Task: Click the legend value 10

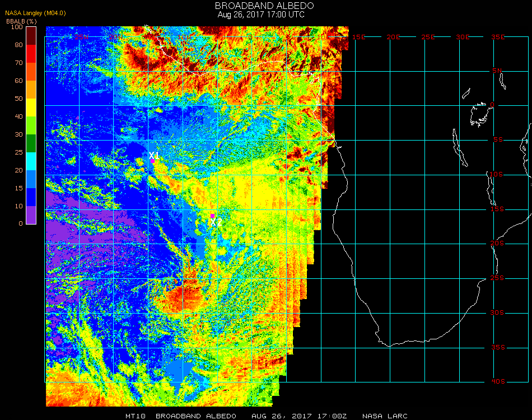Action: [18, 206]
